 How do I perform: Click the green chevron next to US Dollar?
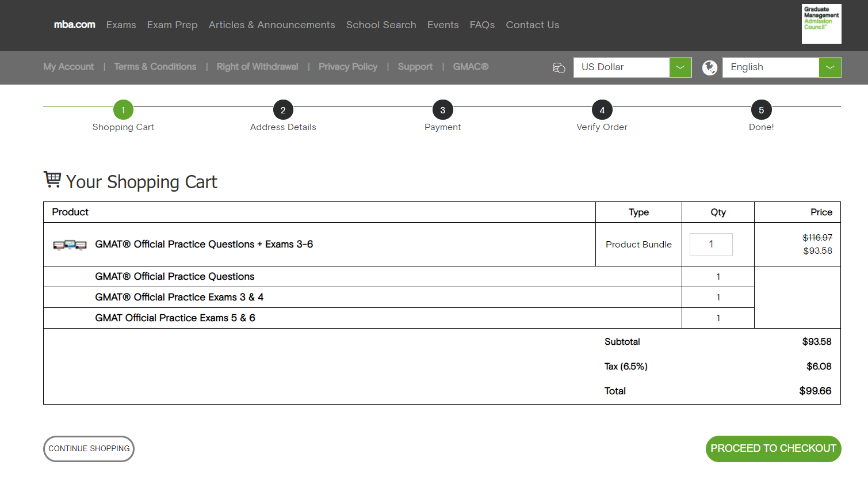tap(680, 67)
